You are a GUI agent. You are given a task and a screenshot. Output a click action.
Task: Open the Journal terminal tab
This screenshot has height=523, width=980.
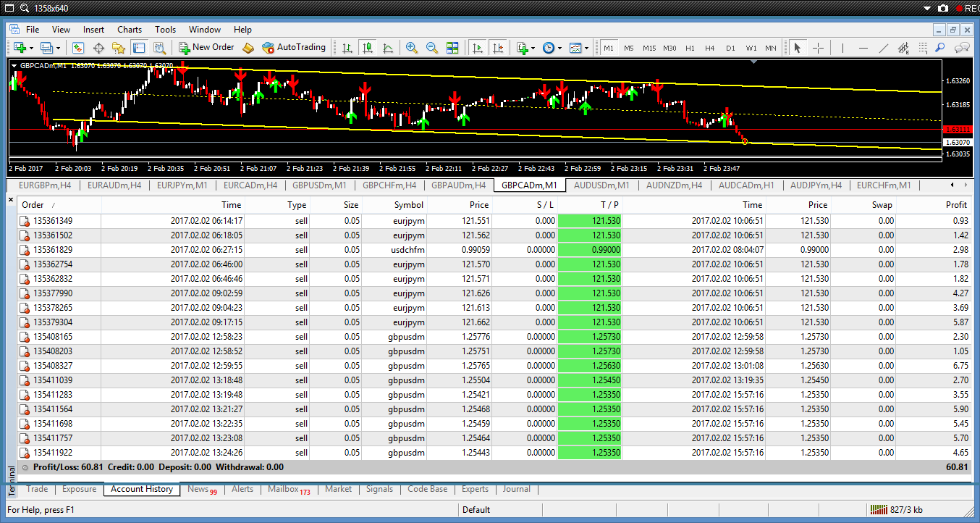tap(517, 489)
